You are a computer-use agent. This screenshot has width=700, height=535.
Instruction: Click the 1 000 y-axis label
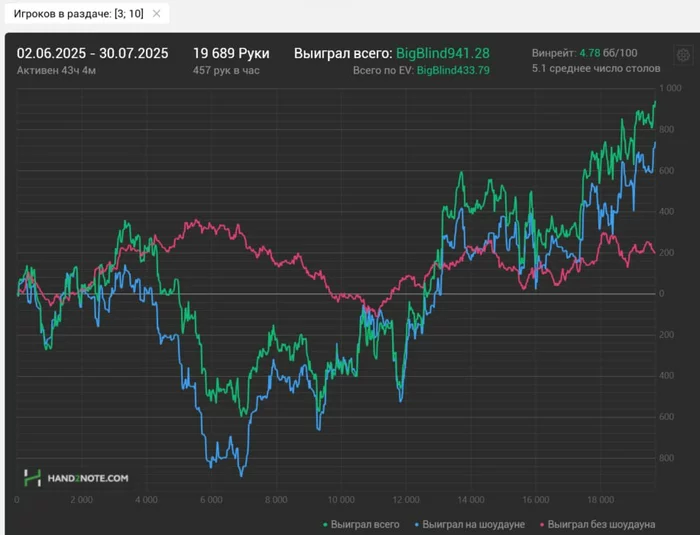671,88
